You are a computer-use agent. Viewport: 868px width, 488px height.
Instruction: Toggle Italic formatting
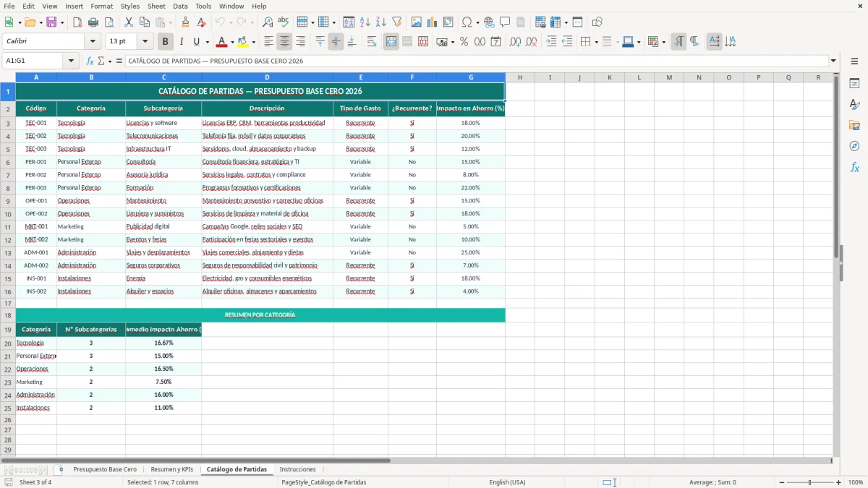tap(182, 42)
